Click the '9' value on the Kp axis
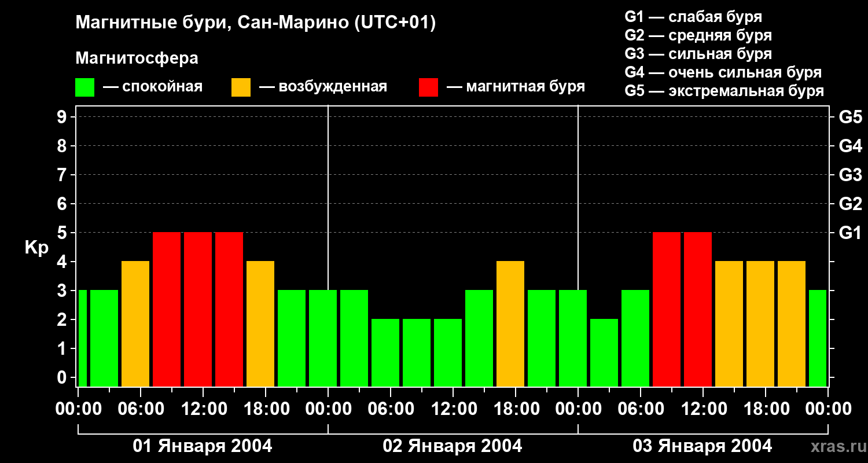Image resolution: width=868 pixels, height=463 pixels. tap(63, 117)
